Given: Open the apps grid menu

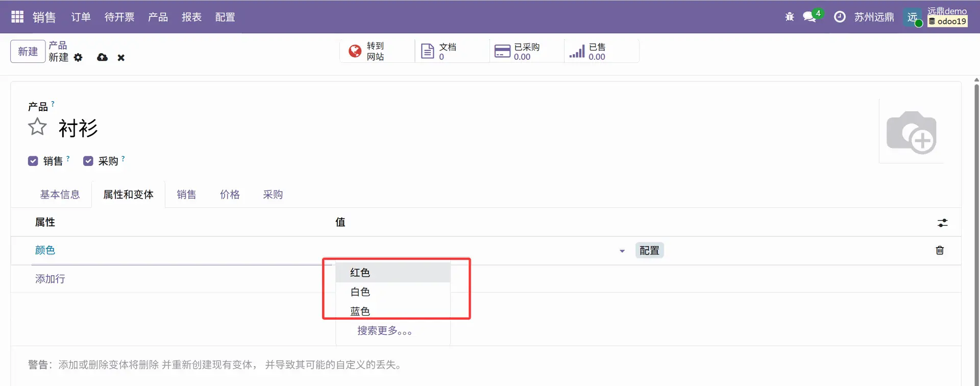Looking at the screenshot, I should pos(17,17).
